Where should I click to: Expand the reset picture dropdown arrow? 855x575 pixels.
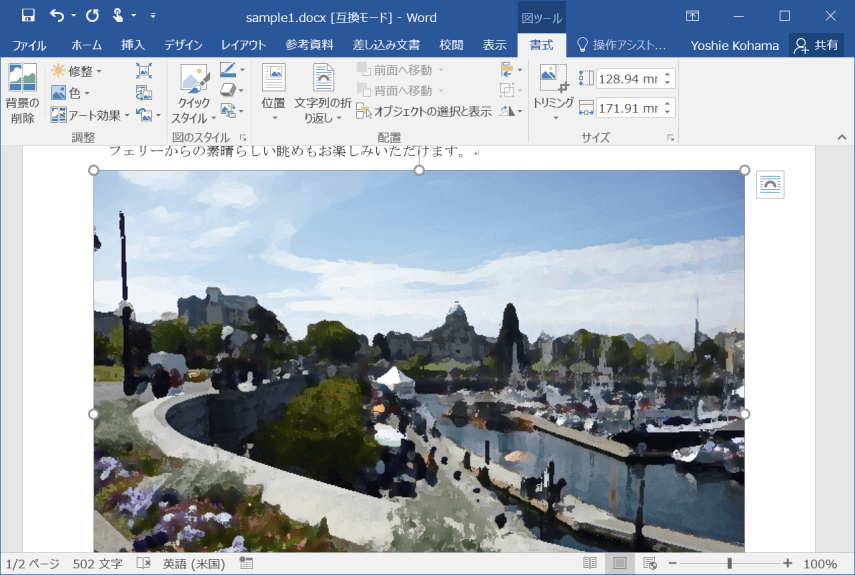[x=159, y=115]
